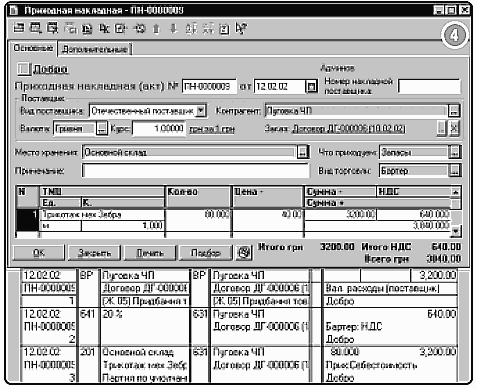Screen dimensions: 477x390
Task: Click the Номер накладной поставщика field
Action: click(429, 86)
